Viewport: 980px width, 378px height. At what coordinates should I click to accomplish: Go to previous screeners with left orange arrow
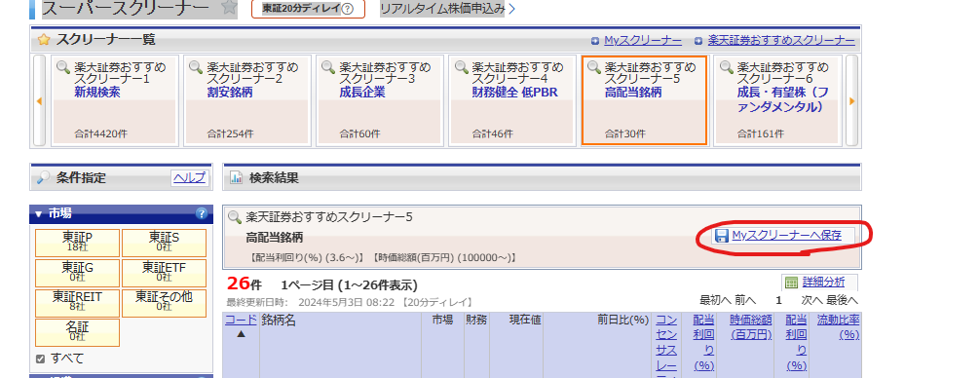(39, 101)
